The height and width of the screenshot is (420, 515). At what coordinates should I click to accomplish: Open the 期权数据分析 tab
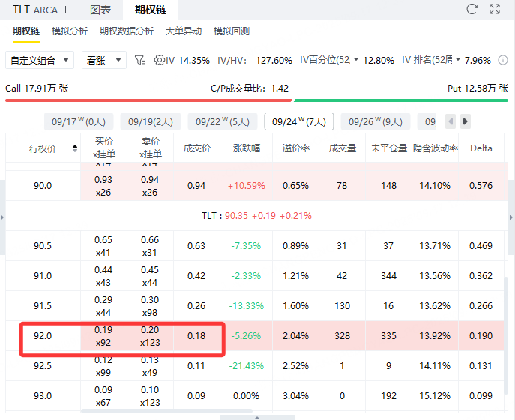pyautogui.click(x=127, y=31)
